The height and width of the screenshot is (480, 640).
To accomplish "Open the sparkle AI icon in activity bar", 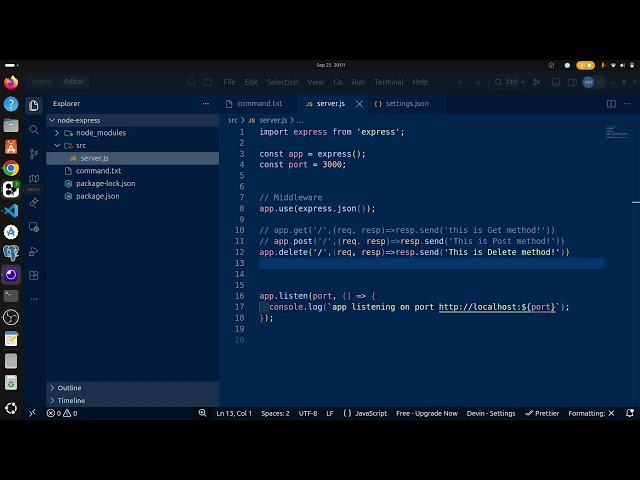I will pos(34,202).
